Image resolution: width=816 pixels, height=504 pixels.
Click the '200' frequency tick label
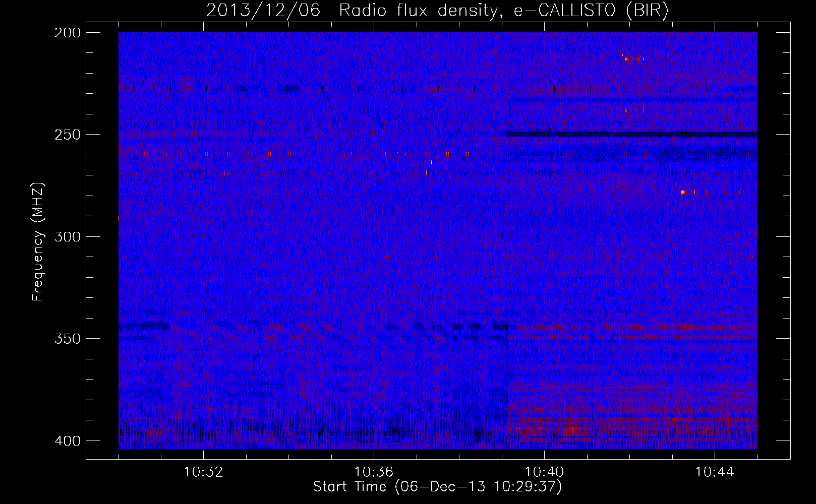[x=68, y=33]
